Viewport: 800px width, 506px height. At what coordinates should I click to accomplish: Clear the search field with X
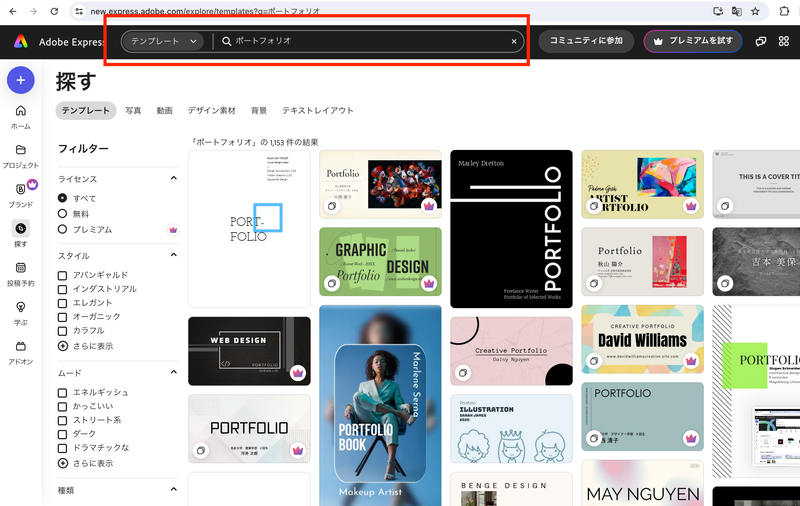click(x=514, y=41)
